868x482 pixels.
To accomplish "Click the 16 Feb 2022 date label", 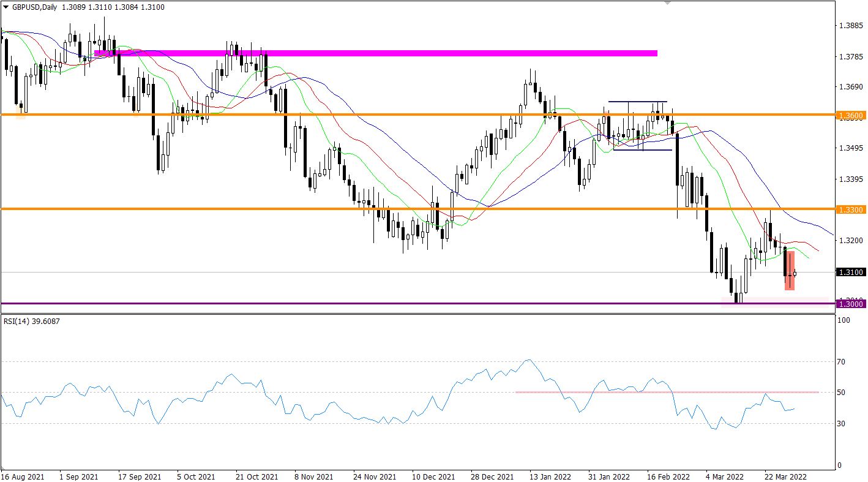I will click(669, 476).
